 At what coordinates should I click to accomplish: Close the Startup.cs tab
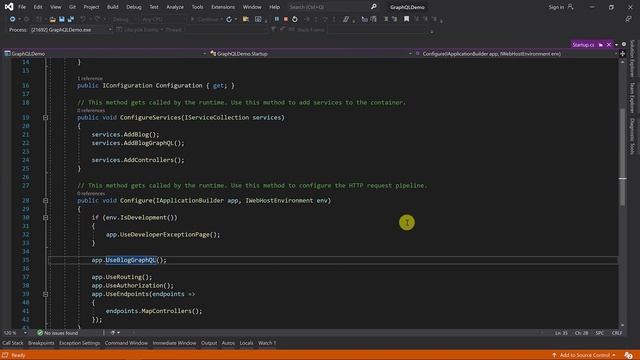[609, 44]
